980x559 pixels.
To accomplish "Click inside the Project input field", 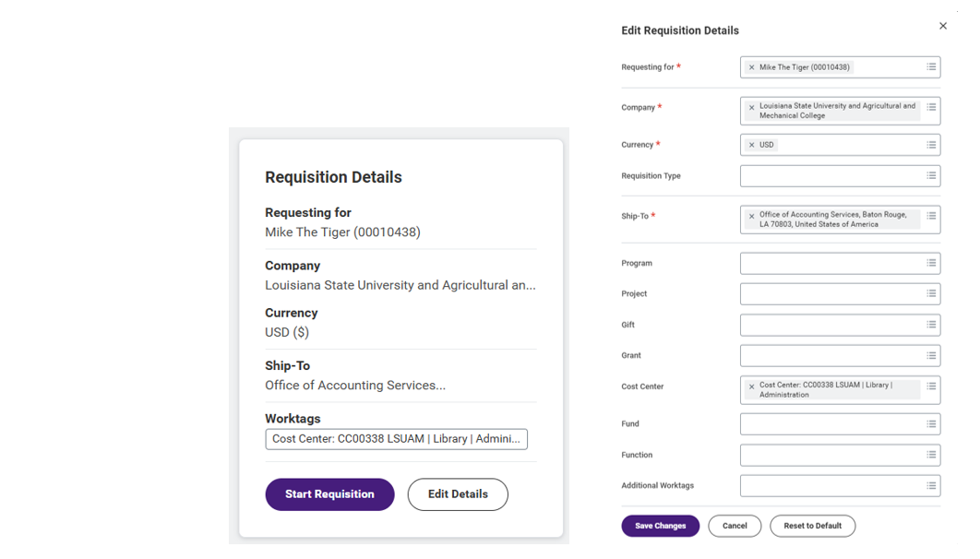I will click(831, 293).
